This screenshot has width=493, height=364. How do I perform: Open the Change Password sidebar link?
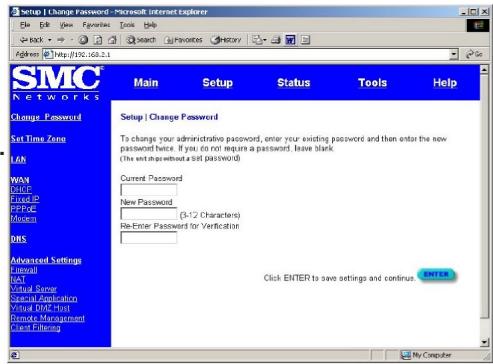(46, 117)
